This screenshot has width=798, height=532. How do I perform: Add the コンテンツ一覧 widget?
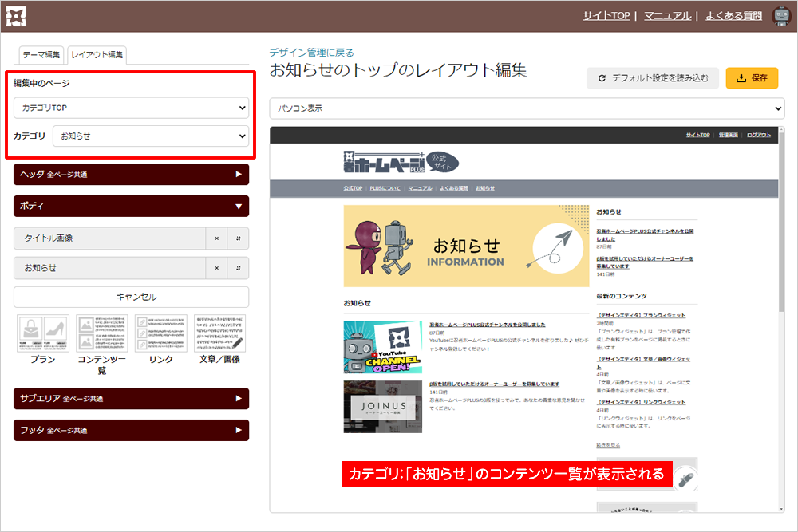click(x=102, y=333)
